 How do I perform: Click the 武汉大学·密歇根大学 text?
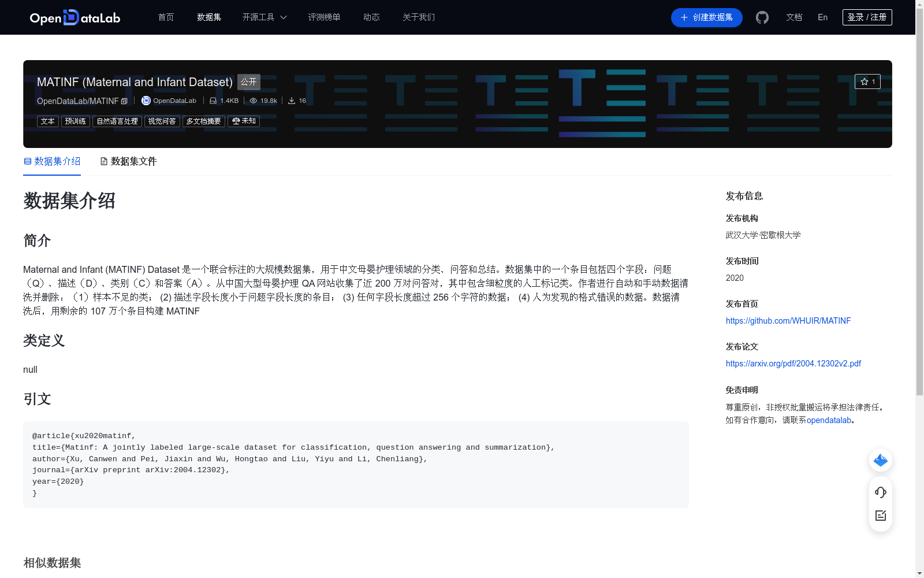[x=763, y=235]
